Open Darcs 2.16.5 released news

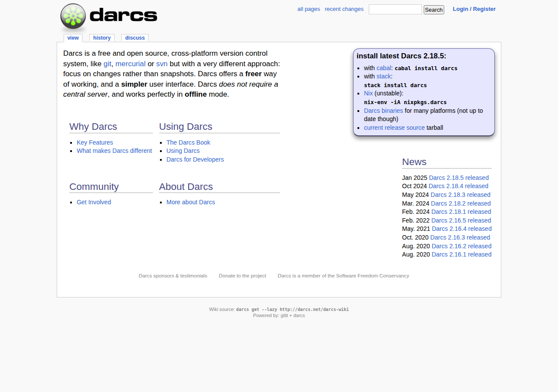pos(461,220)
